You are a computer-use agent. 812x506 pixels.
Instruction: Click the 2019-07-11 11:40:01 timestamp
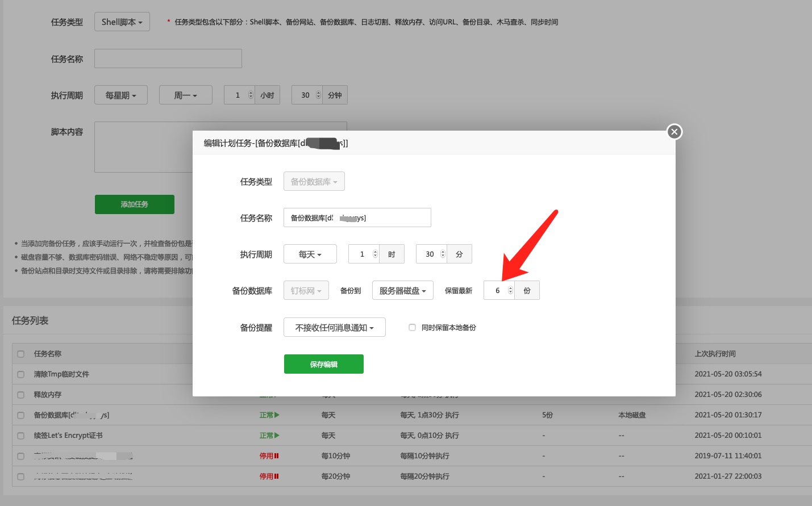click(x=728, y=456)
